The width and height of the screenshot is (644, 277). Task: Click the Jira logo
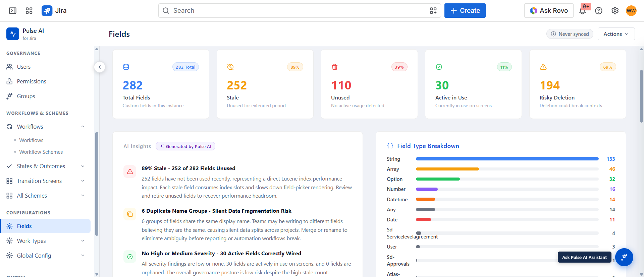tap(54, 11)
